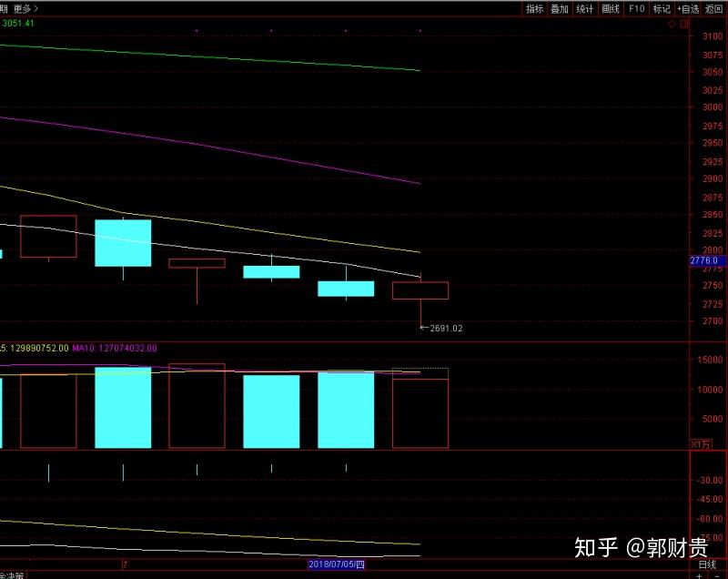This screenshot has height=579, width=728.
Task: Click the rightmost red volume bar
Action: [420, 413]
